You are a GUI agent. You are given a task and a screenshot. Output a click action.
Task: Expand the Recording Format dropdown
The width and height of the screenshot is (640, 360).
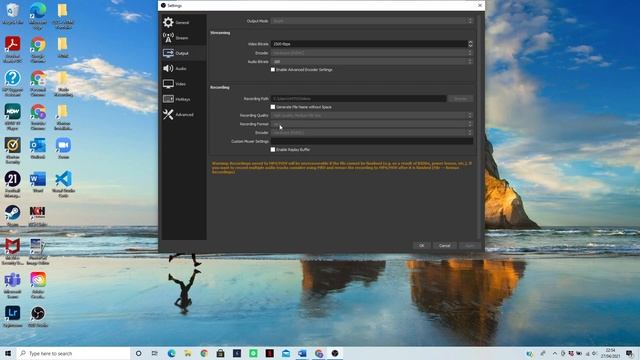click(372, 124)
